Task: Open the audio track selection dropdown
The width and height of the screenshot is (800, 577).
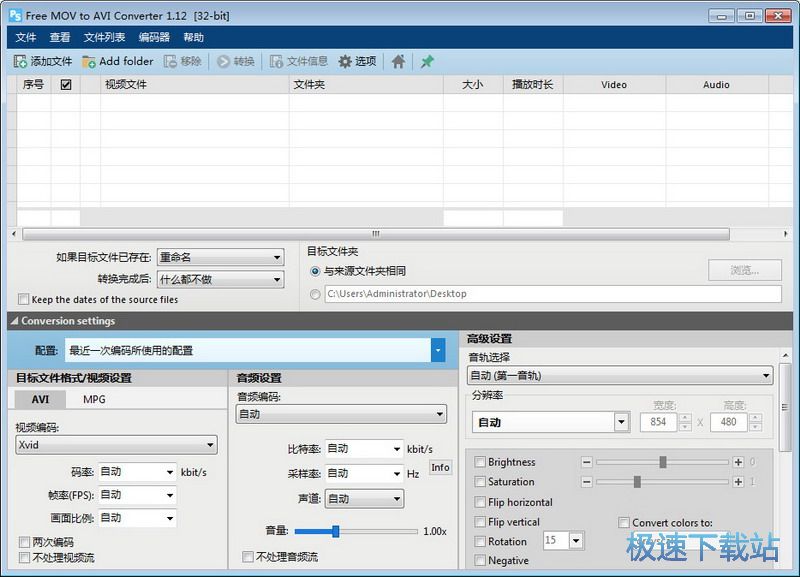Action: (x=766, y=376)
